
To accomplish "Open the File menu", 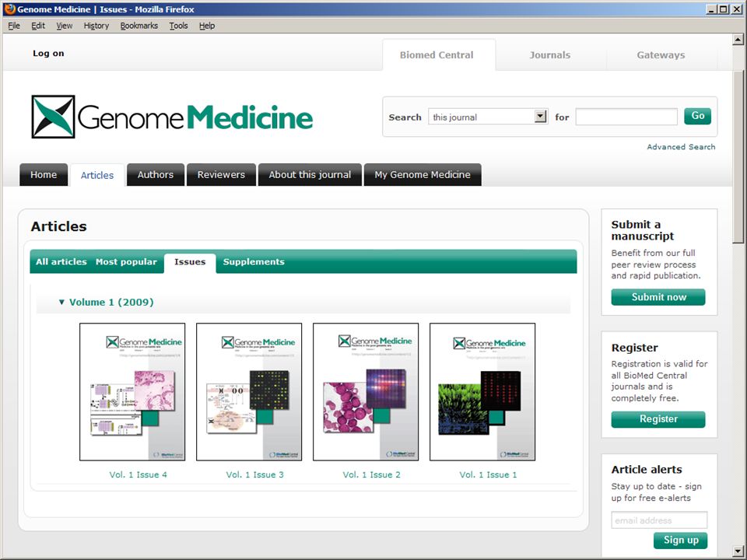I will tap(14, 26).
